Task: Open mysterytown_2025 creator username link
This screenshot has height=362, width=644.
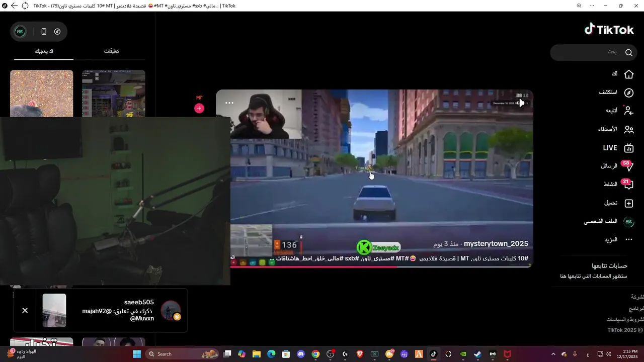Action: pyautogui.click(x=496, y=244)
